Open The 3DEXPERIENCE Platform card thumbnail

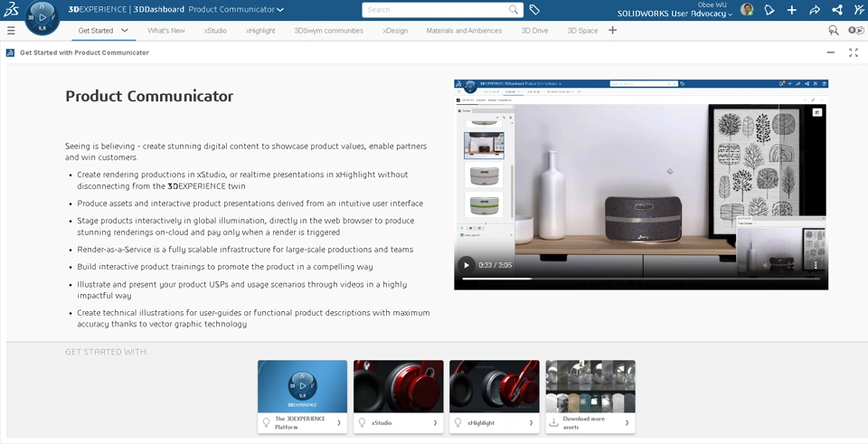pos(302,386)
